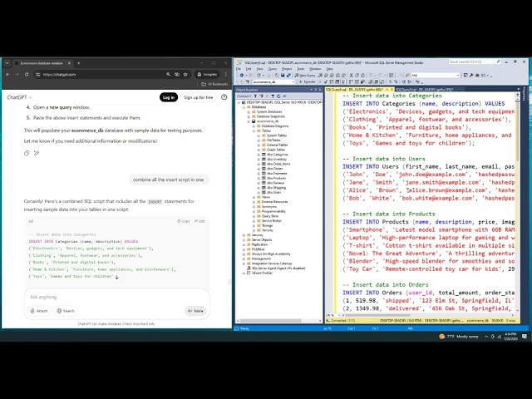Image resolution: width=532 pixels, height=399 pixels.
Task: Expand Database Snapshots folder node
Action: 249,116
